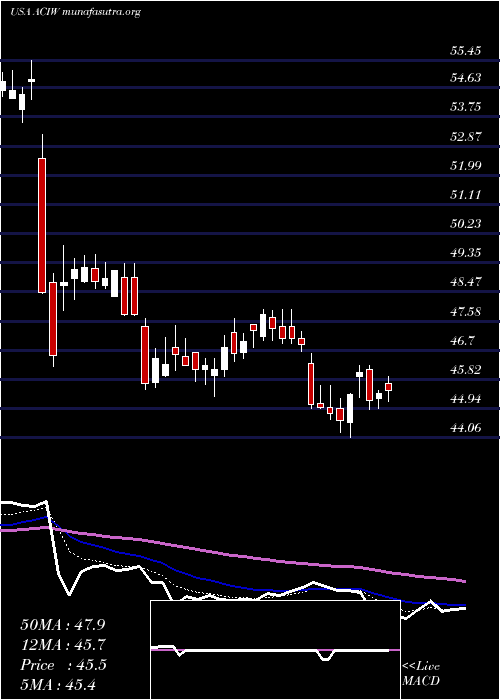Click the tall red gap-down candlestick
The height and width of the screenshot is (700, 500).
[x=42, y=225]
